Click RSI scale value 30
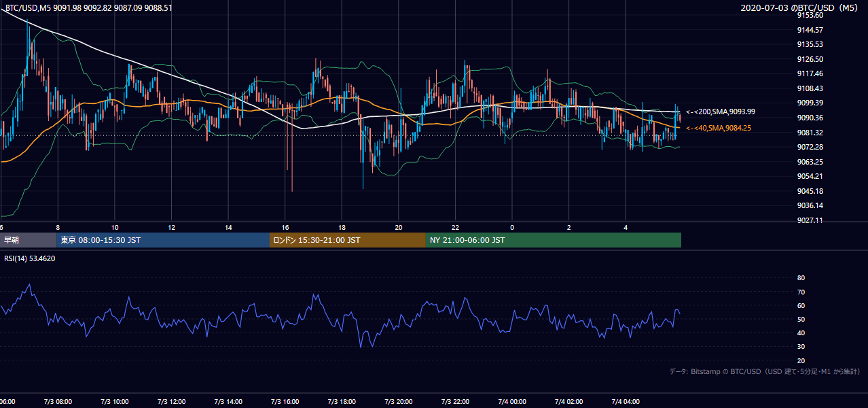This screenshot has height=408, width=868. tap(801, 347)
